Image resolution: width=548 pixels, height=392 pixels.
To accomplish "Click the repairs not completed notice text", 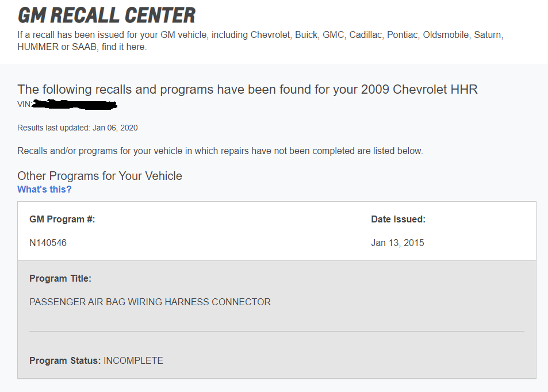I will click(220, 151).
